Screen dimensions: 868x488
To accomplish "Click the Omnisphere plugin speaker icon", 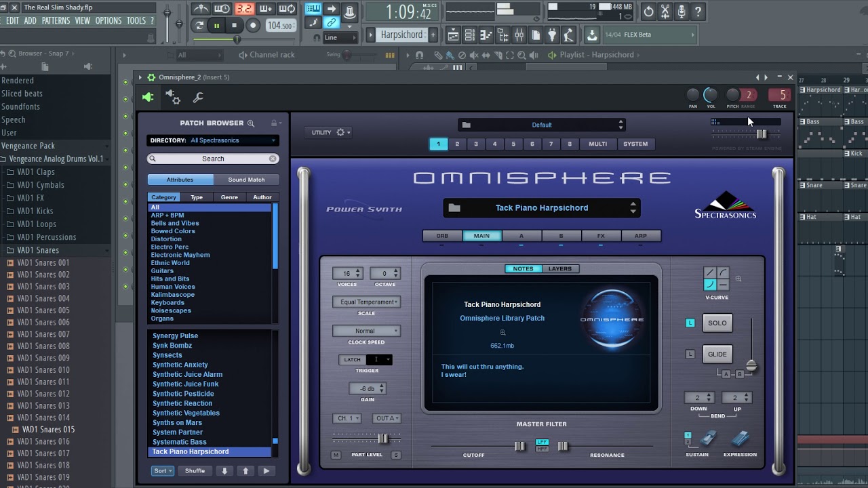I will pyautogui.click(x=148, y=98).
